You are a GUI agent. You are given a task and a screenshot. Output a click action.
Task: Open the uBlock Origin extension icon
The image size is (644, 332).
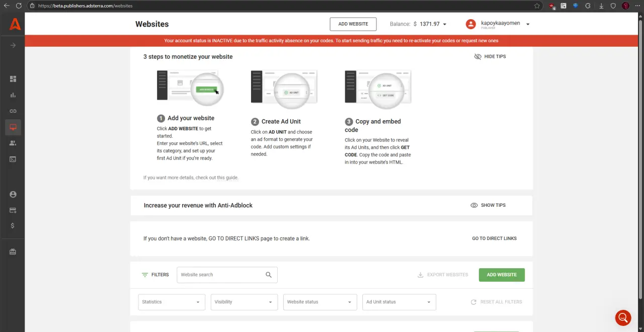point(552,6)
